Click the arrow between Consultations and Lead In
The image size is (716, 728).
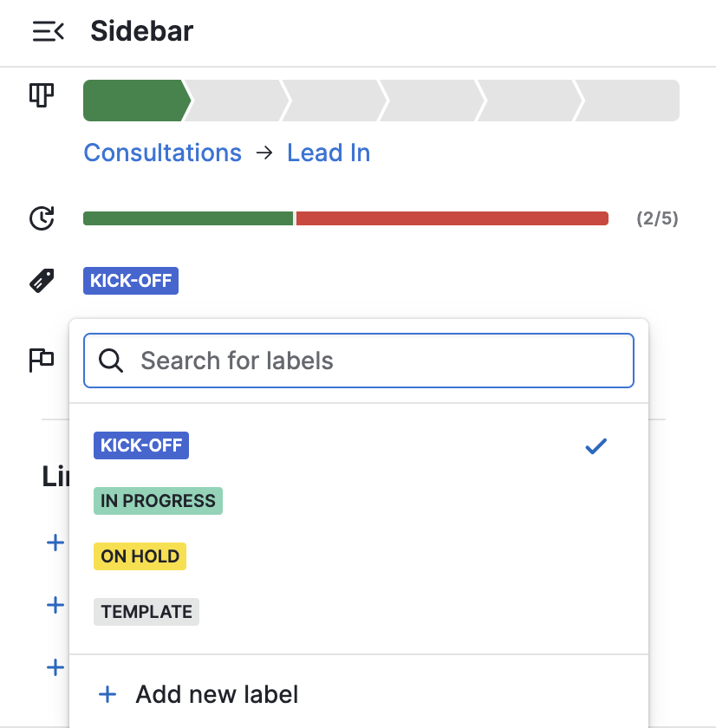pos(264,153)
